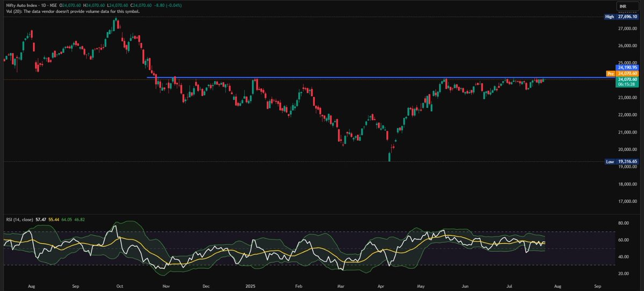Image resolution: width=644 pixels, height=291 pixels.
Task: Open the INR currency selector
Action: pos(627,6)
